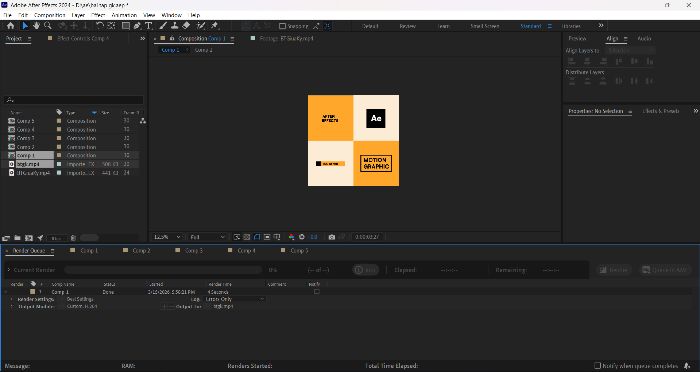Image resolution: width=700 pixels, height=372 pixels.
Task: Click the new composition icon in Project panel
Action: pyautogui.click(x=29, y=238)
